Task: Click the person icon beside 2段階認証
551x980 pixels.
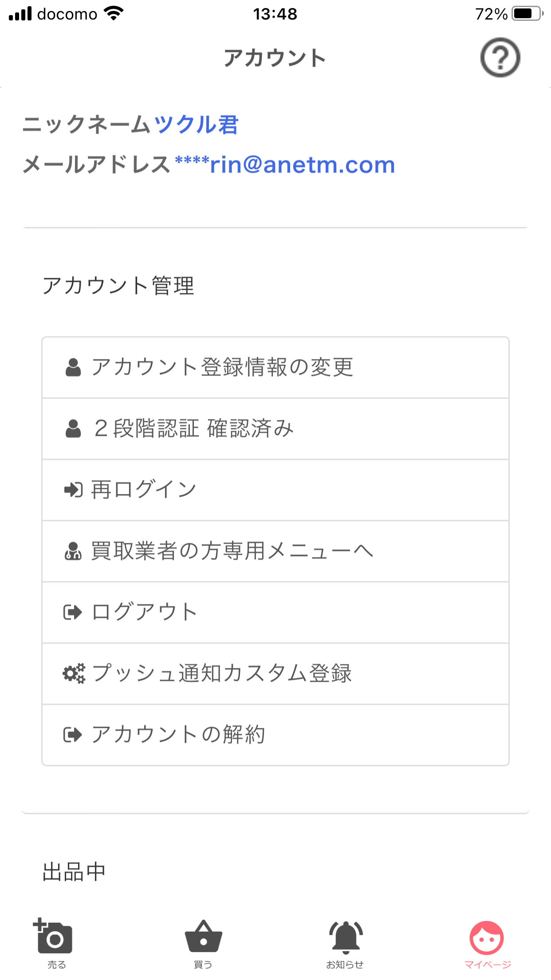Action: pyautogui.click(x=73, y=429)
